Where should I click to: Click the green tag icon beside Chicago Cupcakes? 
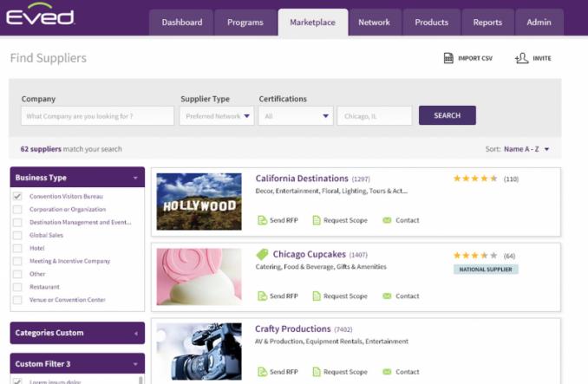click(262, 255)
